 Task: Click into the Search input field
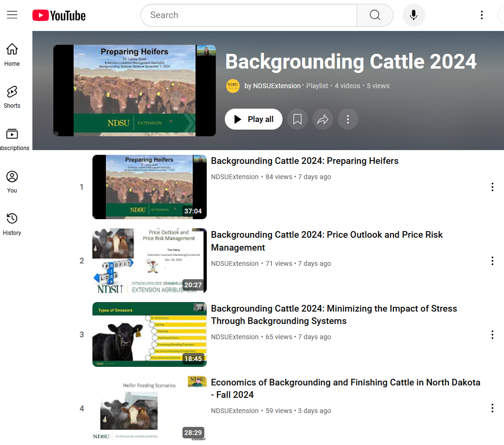[x=249, y=15]
